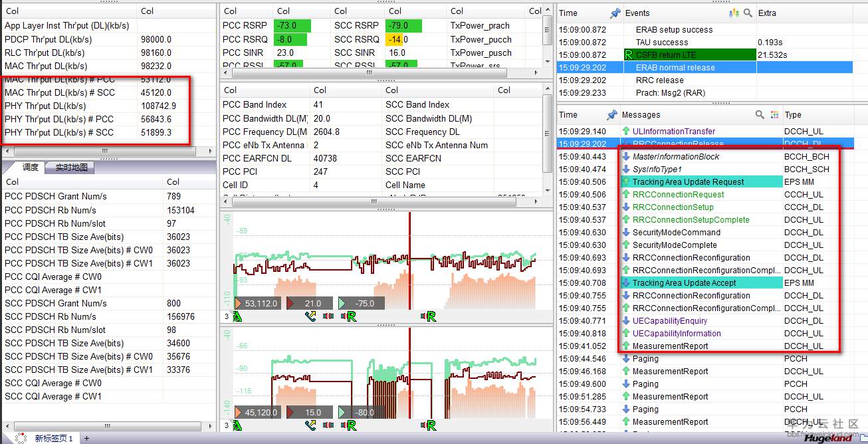Click the phone call marker on the upper chart timeline

point(310,316)
